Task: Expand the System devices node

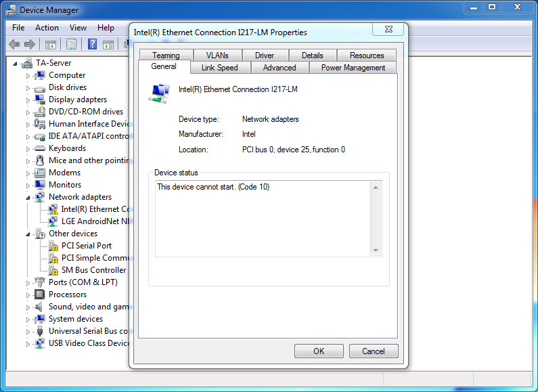Action: click(28, 320)
